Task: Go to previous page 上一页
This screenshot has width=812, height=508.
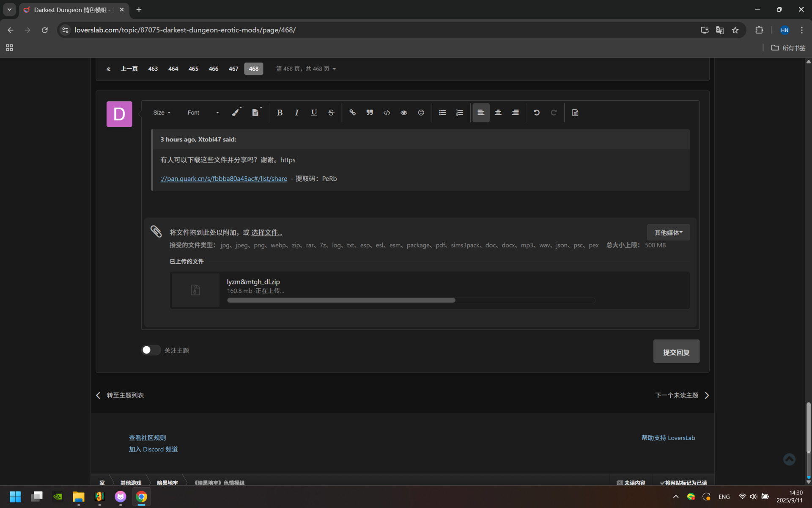Action: pos(129,69)
